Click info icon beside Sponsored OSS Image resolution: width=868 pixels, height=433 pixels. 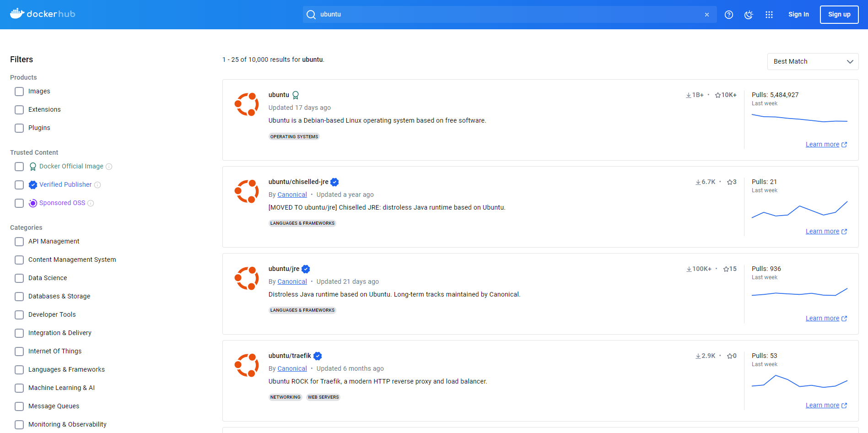tap(91, 203)
